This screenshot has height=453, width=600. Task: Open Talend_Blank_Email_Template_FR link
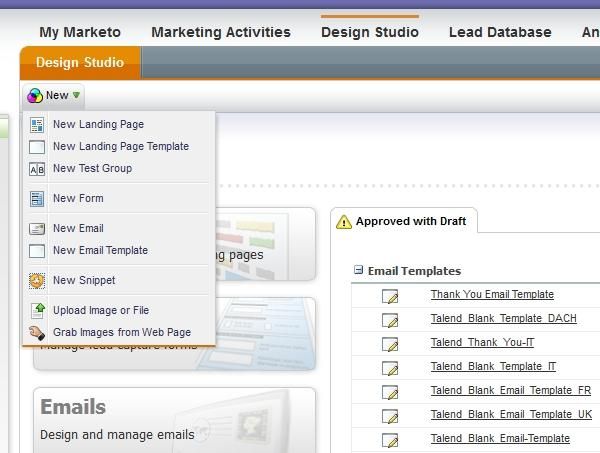coord(511,390)
